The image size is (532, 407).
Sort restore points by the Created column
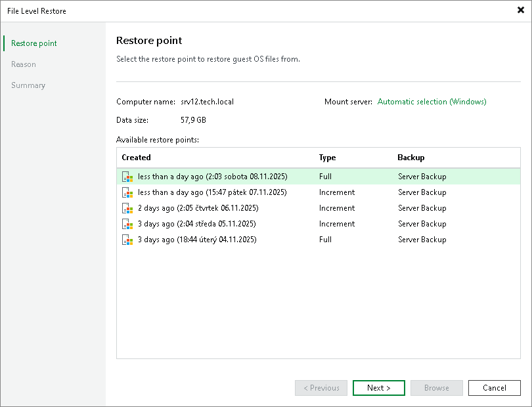click(137, 158)
